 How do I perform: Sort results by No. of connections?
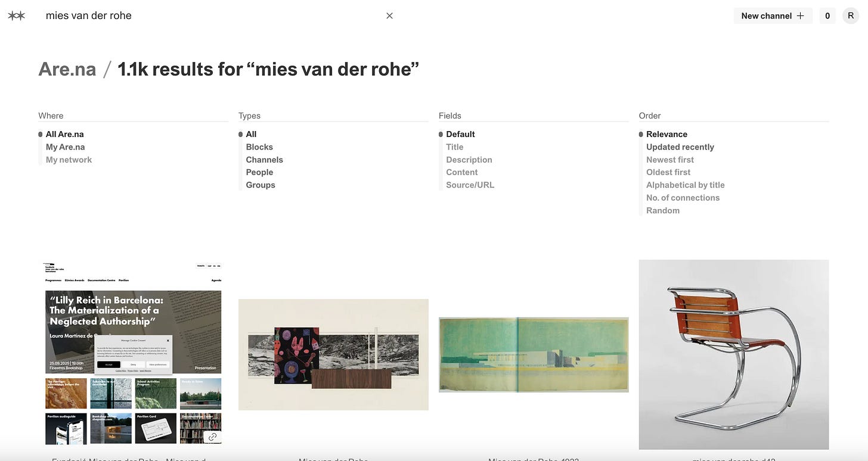[x=683, y=198]
